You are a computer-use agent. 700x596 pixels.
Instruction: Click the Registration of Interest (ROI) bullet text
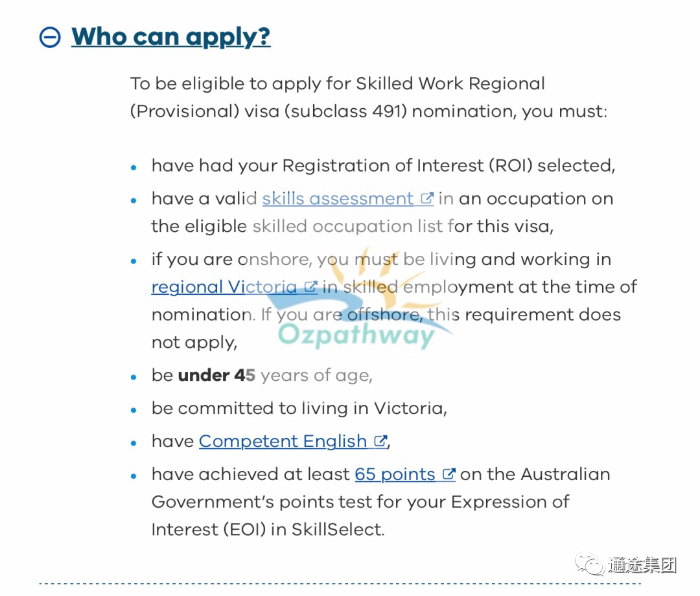(384, 165)
